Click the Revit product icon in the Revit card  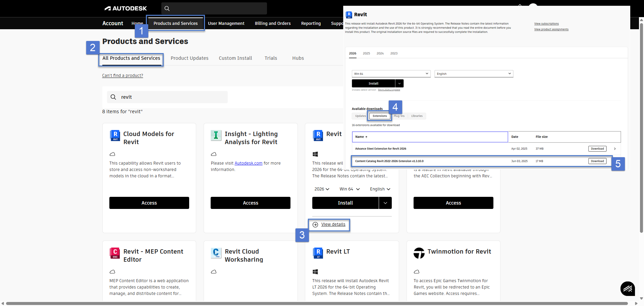pos(318,136)
